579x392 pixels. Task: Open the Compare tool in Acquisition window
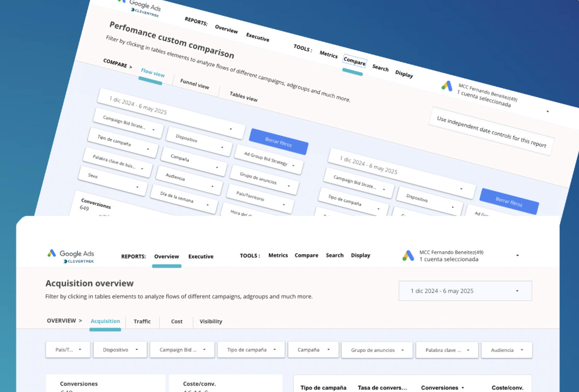tap(306, 255)
